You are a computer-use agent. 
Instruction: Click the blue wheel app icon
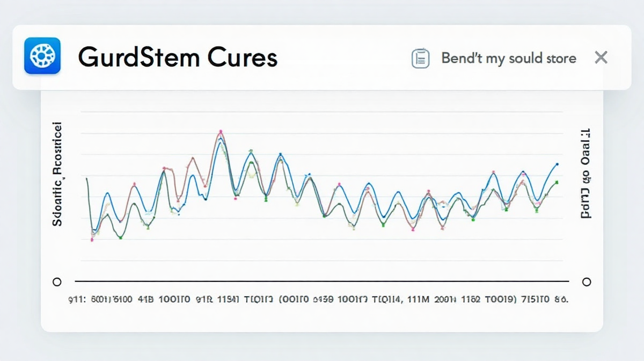click(42, 56)
